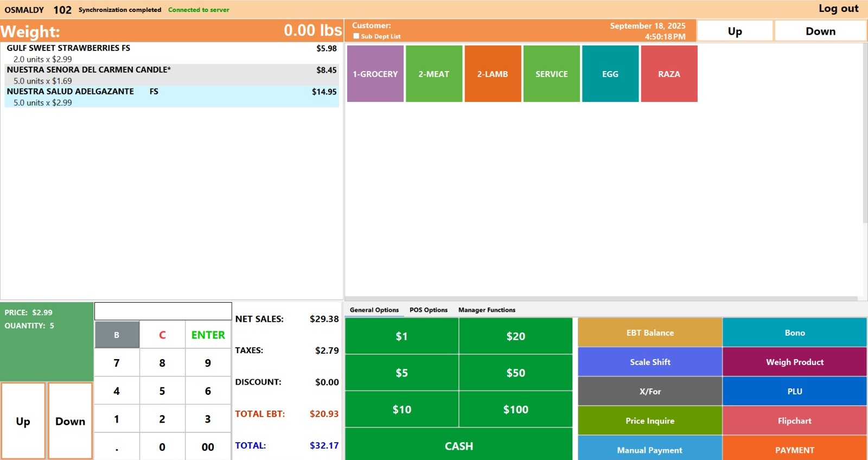Image resolution: width=868 pixels, height=460 pixels.
Task: Select the 1-GROCERY department tile
Action: (x=375, y=74)
